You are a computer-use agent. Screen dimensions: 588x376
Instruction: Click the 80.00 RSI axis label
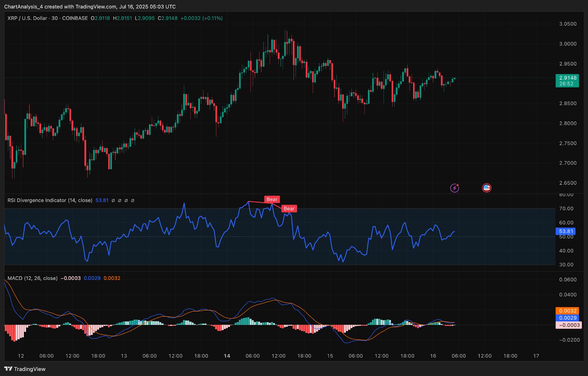pyautogui.click(x=566, y=194)
